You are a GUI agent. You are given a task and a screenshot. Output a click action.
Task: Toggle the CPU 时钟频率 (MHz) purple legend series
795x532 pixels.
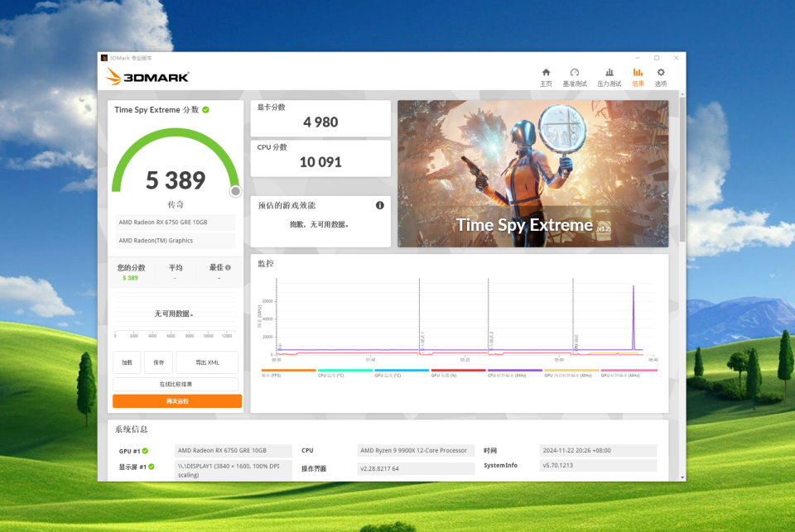click(x=514, y=373)
